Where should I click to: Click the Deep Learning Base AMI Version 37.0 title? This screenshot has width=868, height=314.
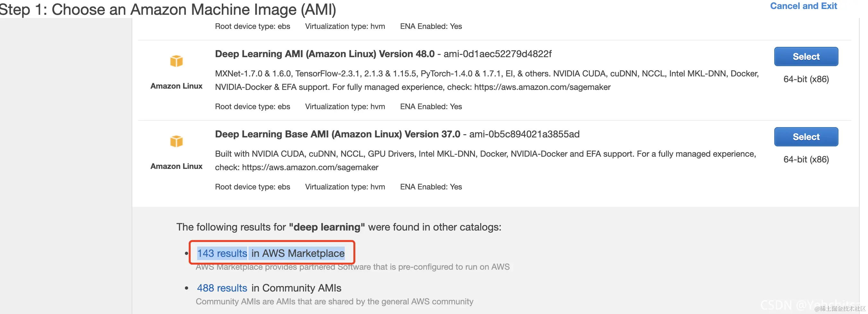pos(338,134)
